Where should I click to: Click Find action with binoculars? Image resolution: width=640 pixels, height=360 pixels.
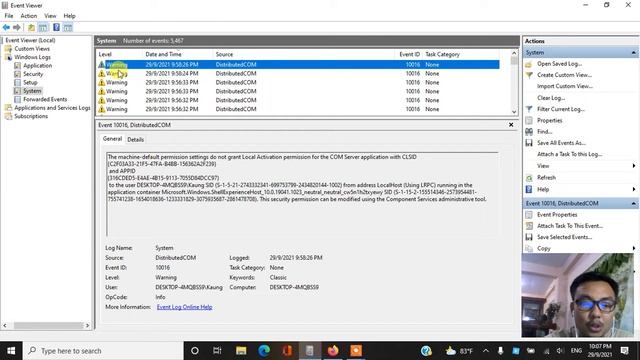click(544, 131)
